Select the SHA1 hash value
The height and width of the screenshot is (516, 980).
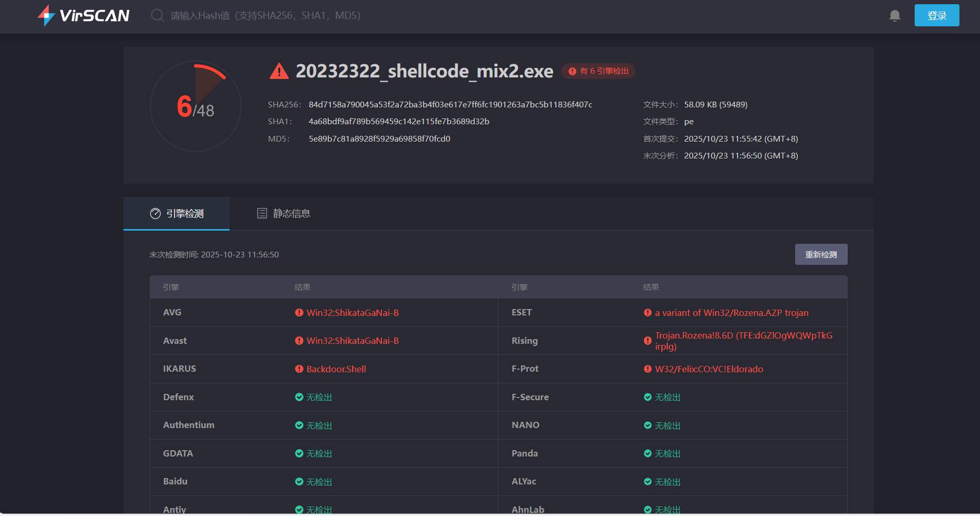coord(399,122)
